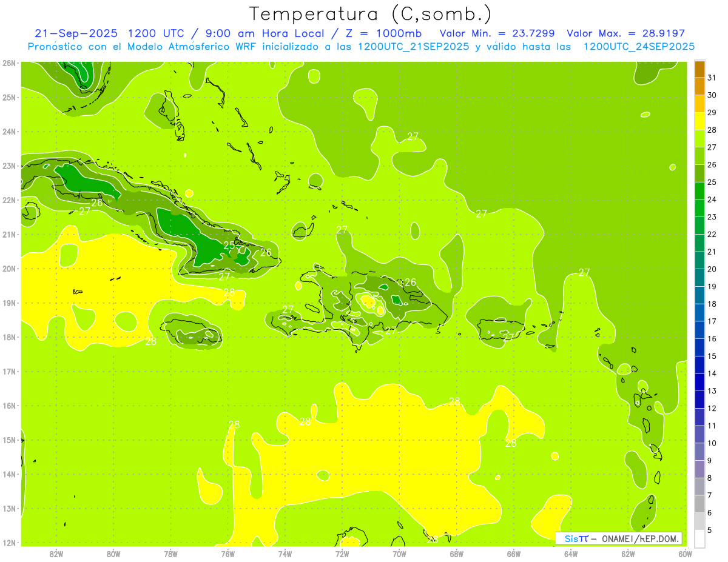Click the 82W longitude axis label

click(56, 554)
